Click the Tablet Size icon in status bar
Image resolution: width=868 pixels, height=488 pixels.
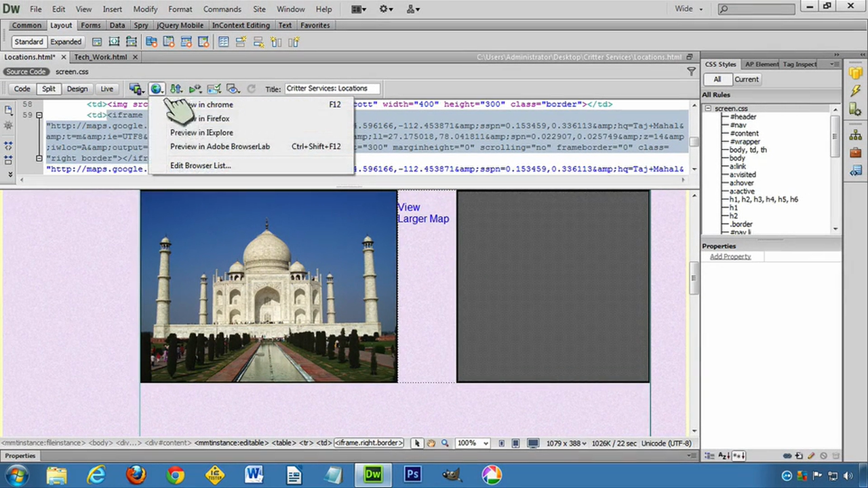coord(515,443)
